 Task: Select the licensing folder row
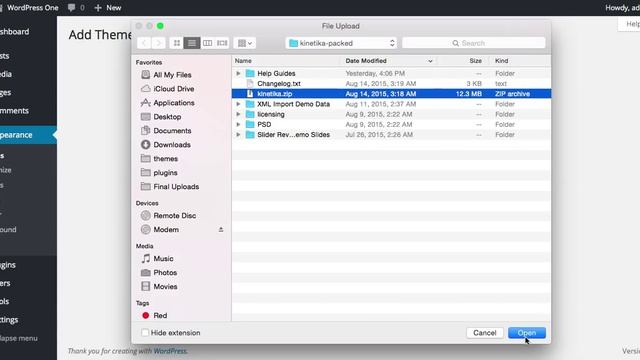[x=391, y=114]
